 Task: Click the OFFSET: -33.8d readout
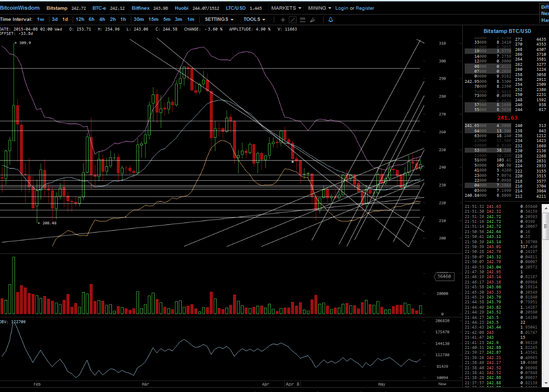(16, 33)
